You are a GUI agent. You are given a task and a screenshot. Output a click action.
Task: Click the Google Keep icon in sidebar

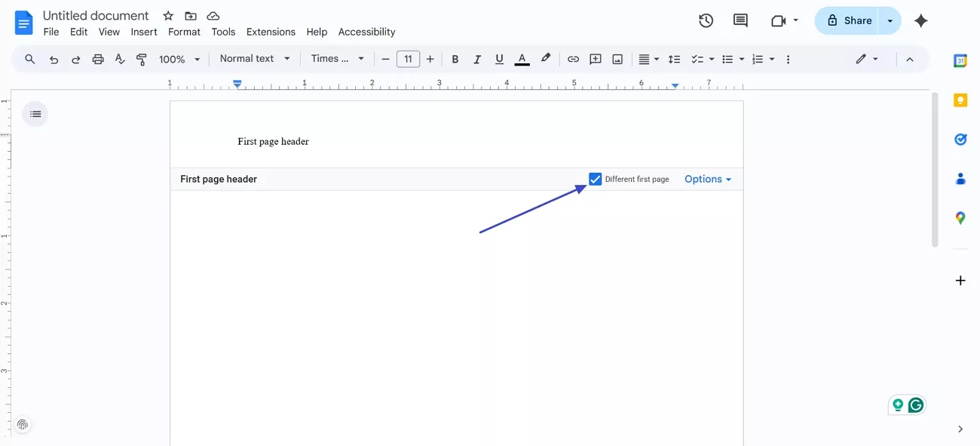960,100
